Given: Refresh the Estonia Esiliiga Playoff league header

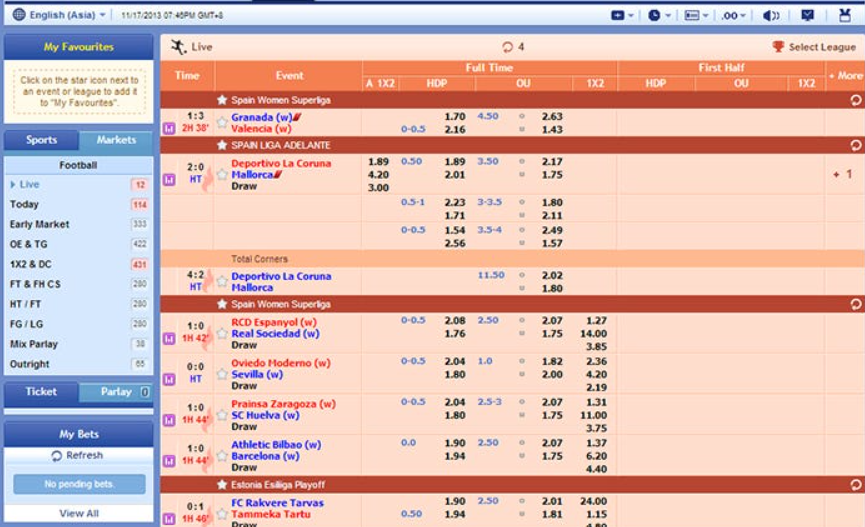Looking at the screenshot, I should point(856,485).
